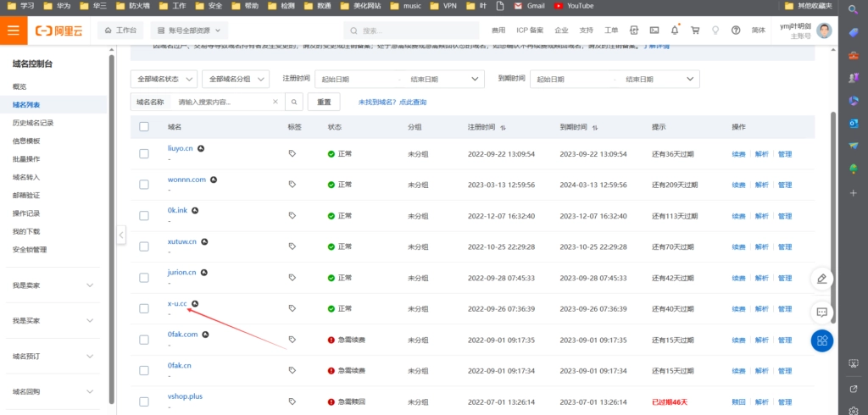Open Outlook in the browser sidebar

(853, 124)
